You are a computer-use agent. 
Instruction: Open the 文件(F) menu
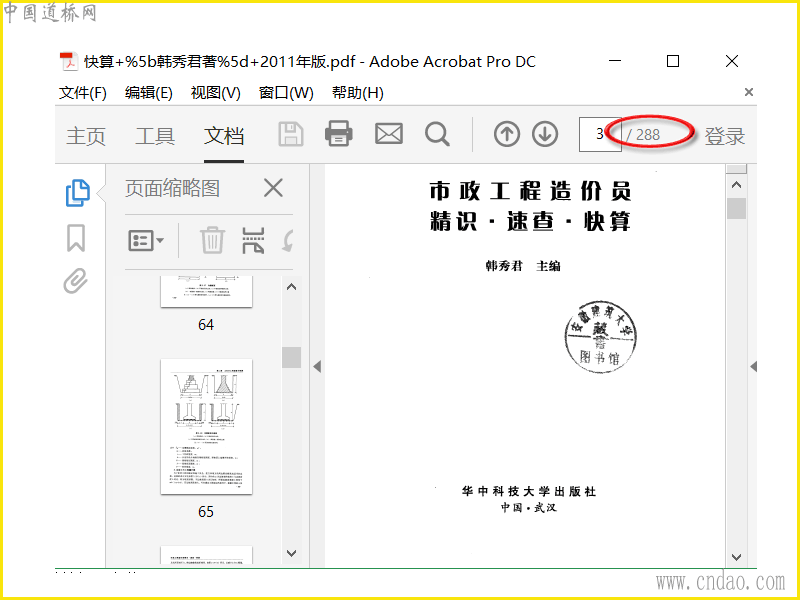83,93
